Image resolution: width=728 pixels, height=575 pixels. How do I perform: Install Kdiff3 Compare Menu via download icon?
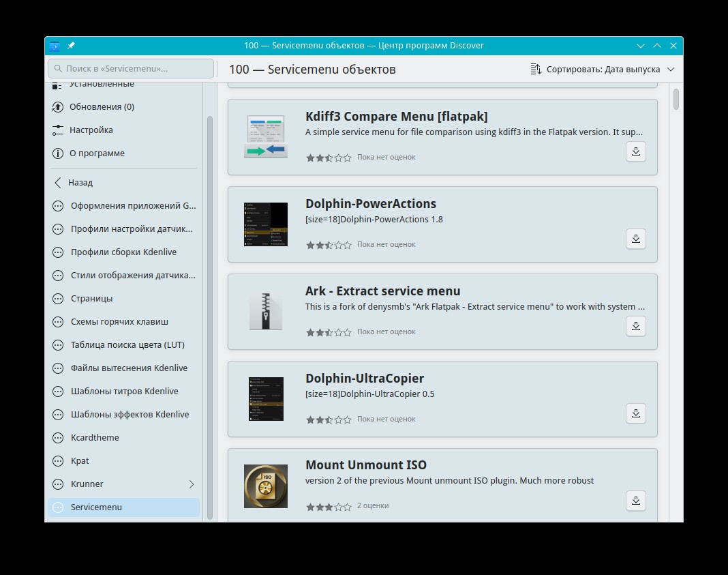pos(635,151)
